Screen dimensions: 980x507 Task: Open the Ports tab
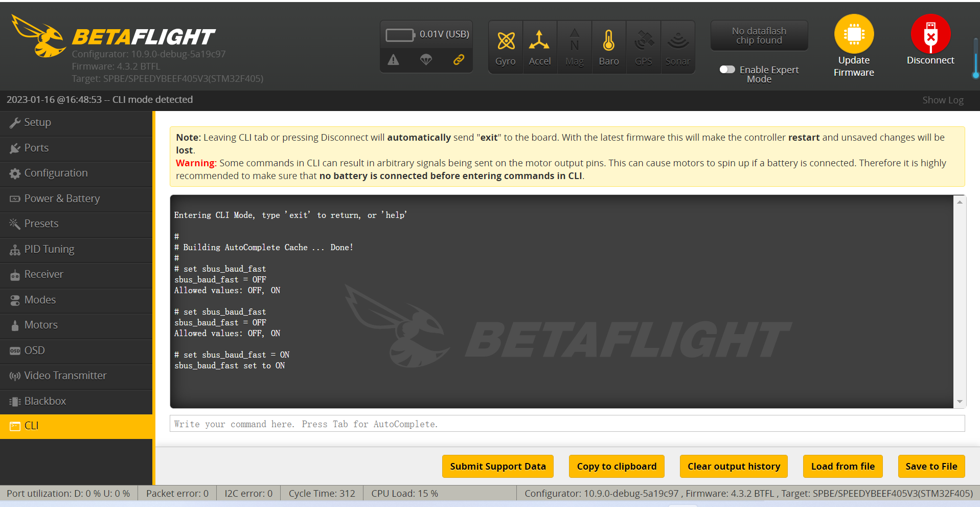click(76, 148)
